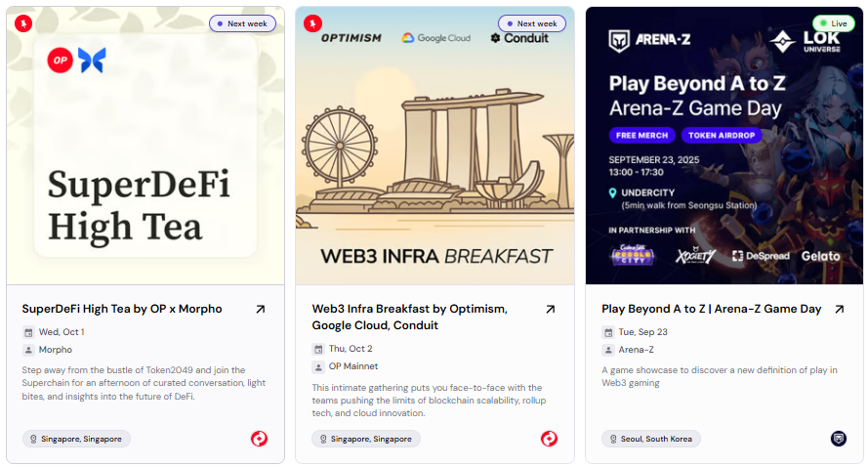Click the Live status badge on Arena-Z card
868x467 pixels.
835,23
